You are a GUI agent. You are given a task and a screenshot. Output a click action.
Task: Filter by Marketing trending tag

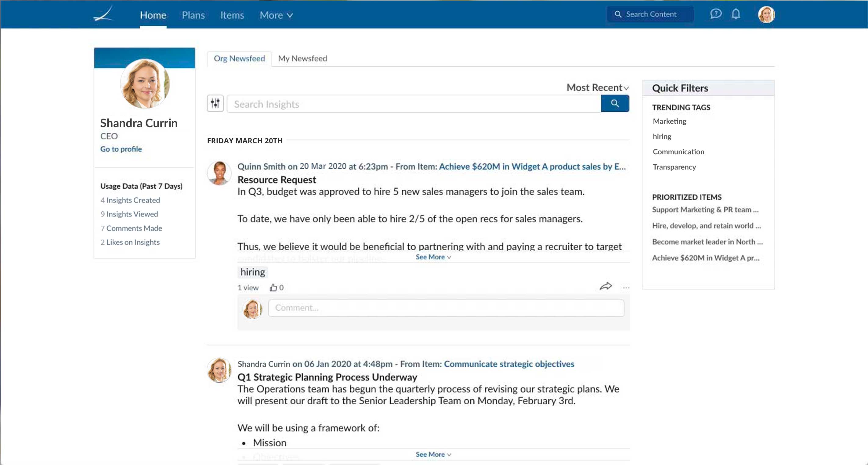click(669, 121)
